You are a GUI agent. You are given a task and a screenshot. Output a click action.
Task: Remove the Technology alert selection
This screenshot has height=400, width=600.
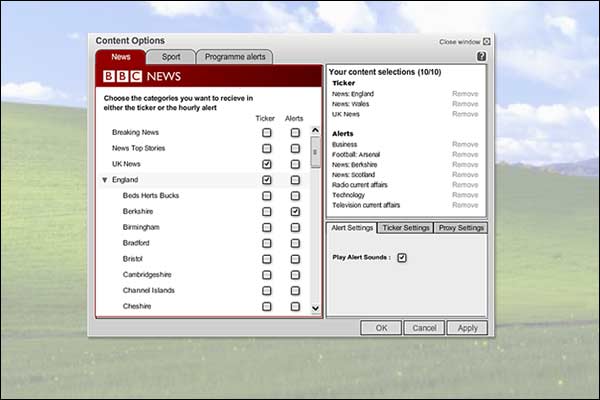[465, 195]
